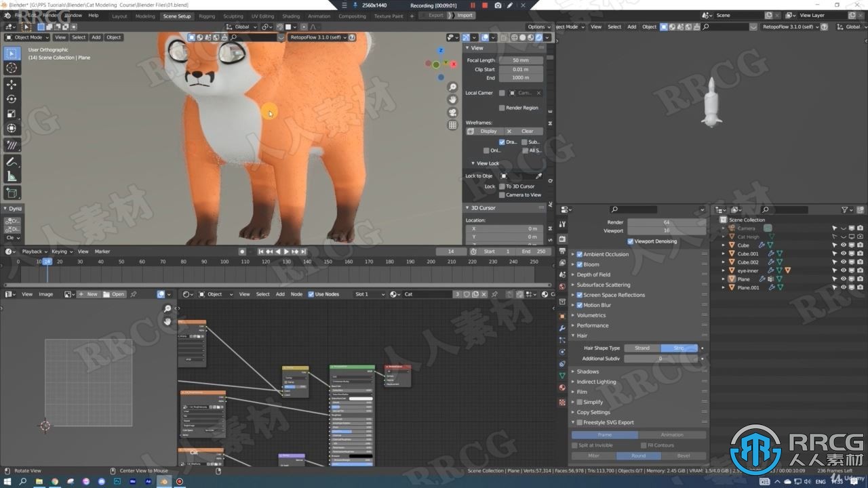Select the Transform tool
Screen dimensions: 868x488
(x=12, y=128)
